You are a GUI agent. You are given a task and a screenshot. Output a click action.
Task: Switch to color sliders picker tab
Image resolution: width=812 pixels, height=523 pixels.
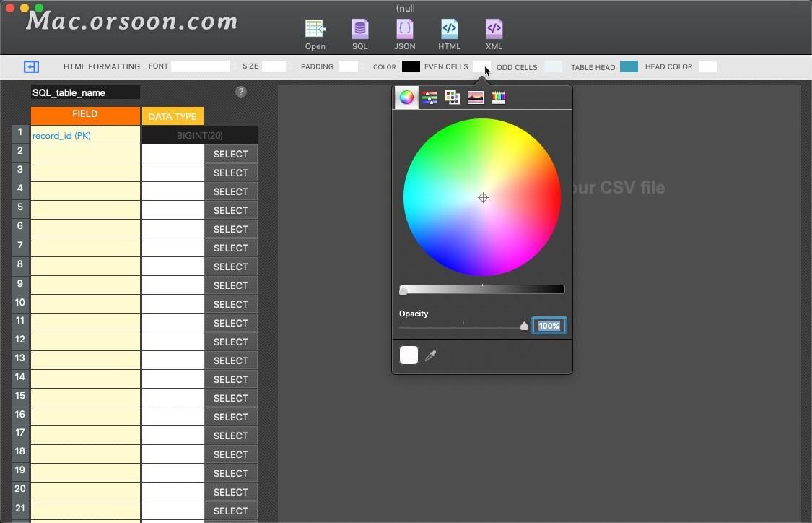(429, 97)
